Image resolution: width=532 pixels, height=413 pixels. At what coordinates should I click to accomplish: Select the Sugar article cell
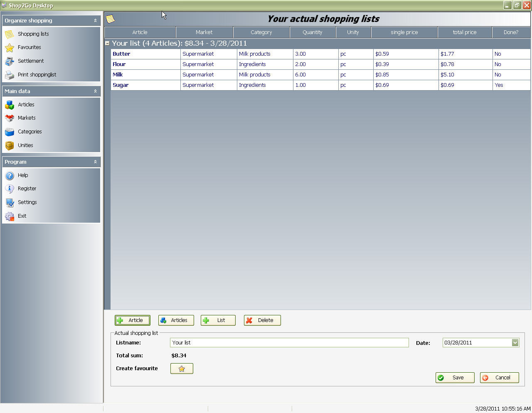145,85
